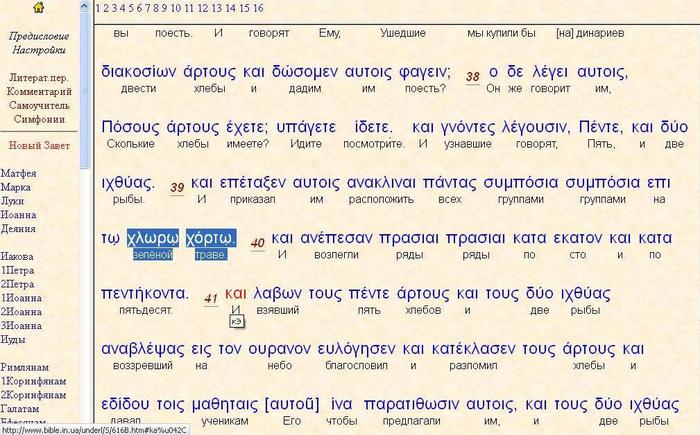Select Литерат. пер. in sidebar

coord(38,77)
